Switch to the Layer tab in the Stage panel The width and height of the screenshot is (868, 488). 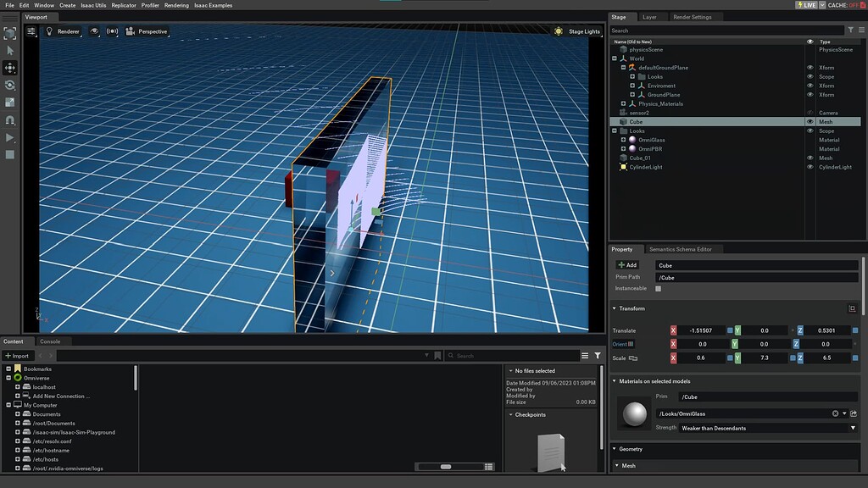coord(651,17)
